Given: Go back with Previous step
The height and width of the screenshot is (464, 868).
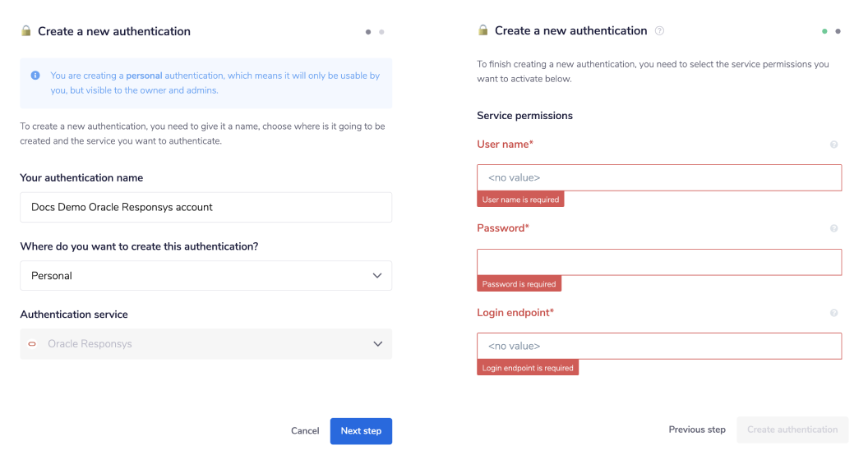Looking at the screenshot, I should [x=696, y=430].
